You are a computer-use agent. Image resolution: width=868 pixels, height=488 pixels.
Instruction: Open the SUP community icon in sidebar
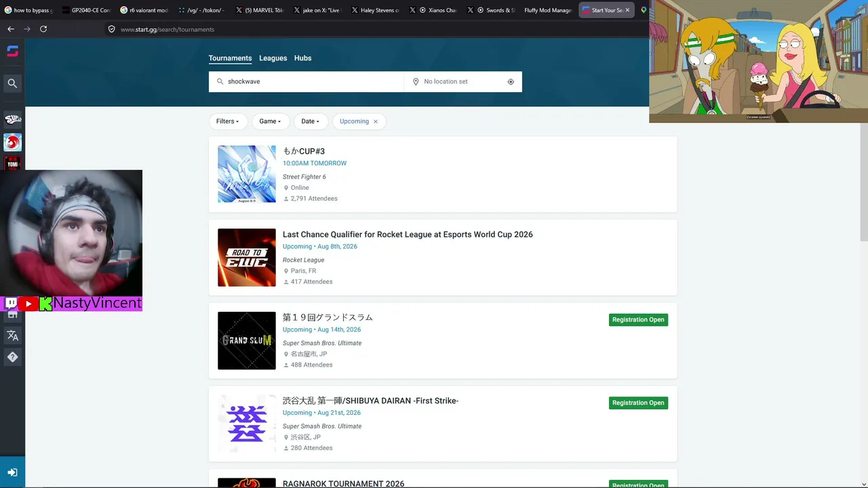coord(12,120)
